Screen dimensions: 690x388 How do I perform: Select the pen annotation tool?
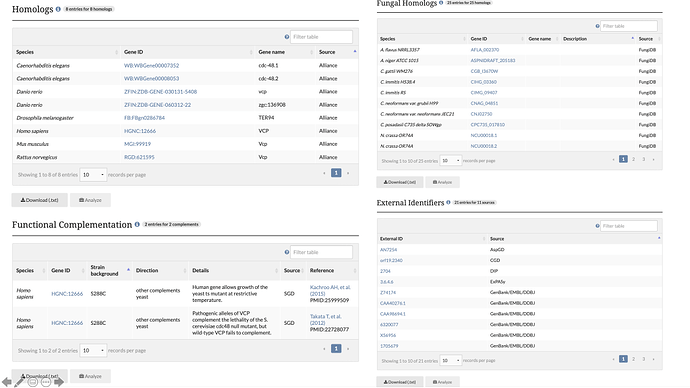coord(19,382)
